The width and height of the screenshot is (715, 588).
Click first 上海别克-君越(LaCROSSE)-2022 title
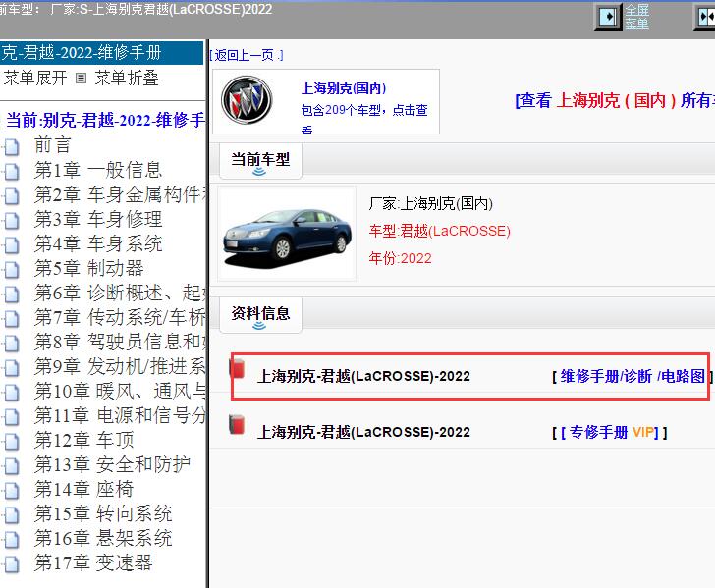click(x=363, y=377)
